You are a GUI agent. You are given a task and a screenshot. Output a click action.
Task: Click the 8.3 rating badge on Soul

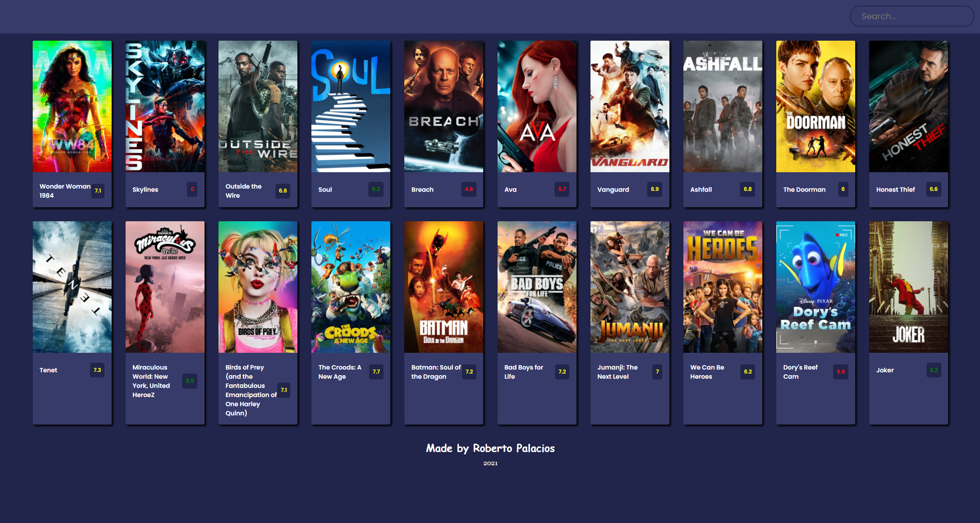pos(376,189)
